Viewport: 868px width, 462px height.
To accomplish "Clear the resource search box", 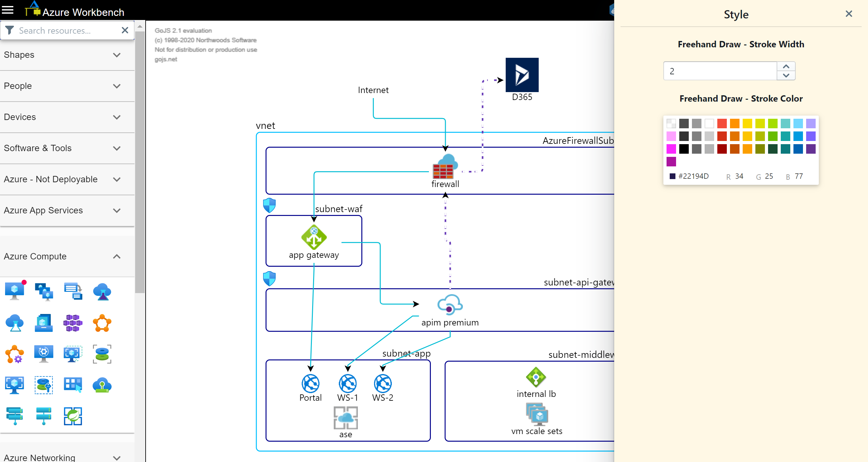I will tap(125, 30).
